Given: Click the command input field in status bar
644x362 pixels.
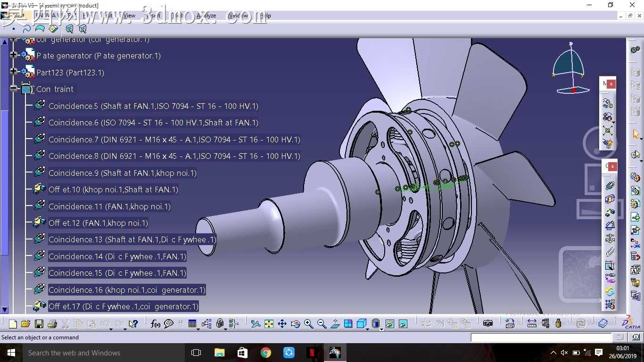Looking at the screenshot, I should tap(541, 337).
